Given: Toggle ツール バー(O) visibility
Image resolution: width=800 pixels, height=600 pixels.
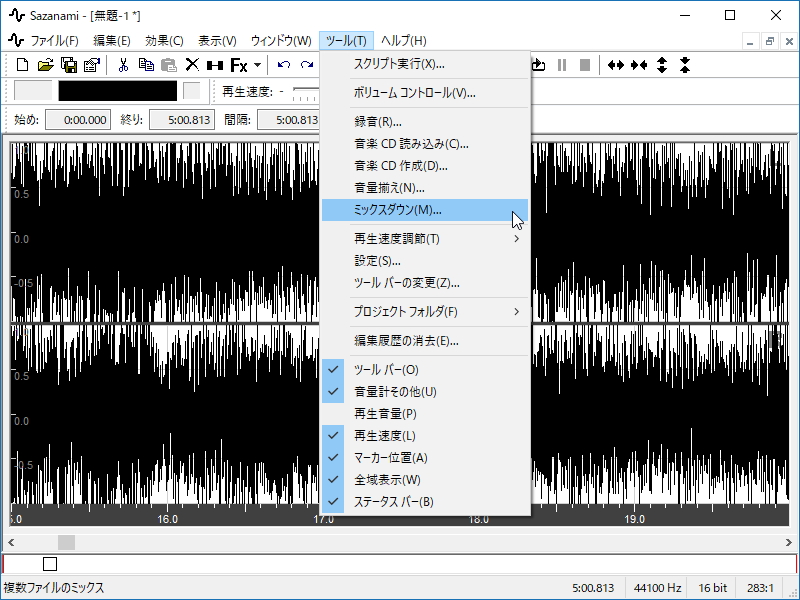Looking at the screenshot, I should click(x=425, y=369).
